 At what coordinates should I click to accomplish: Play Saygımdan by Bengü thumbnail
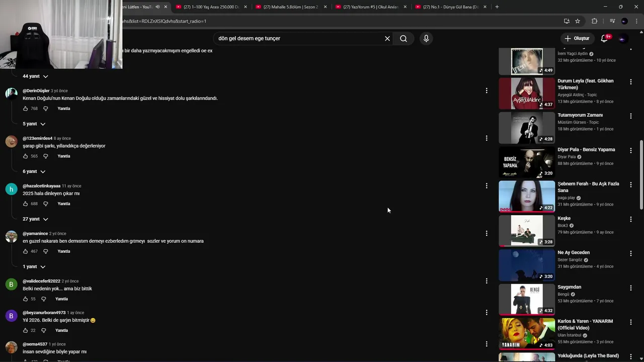point(527,300)
